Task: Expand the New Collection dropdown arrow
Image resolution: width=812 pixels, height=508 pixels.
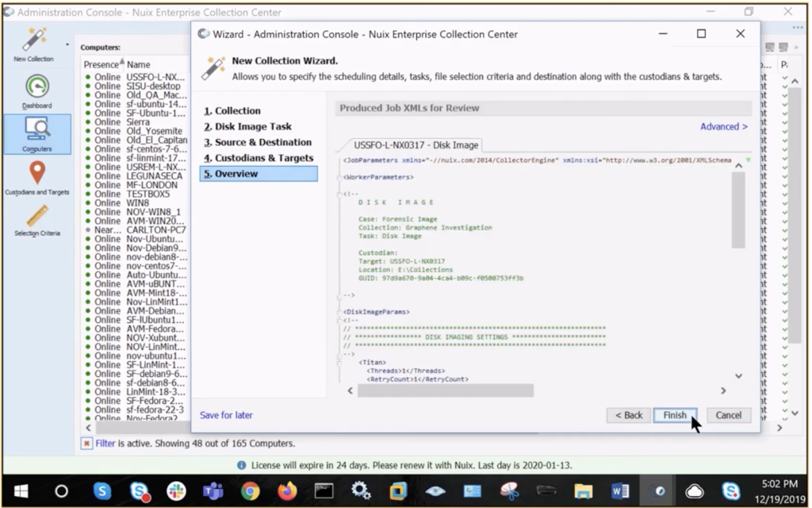Action: pyautogui.click(x=67, y=45)
